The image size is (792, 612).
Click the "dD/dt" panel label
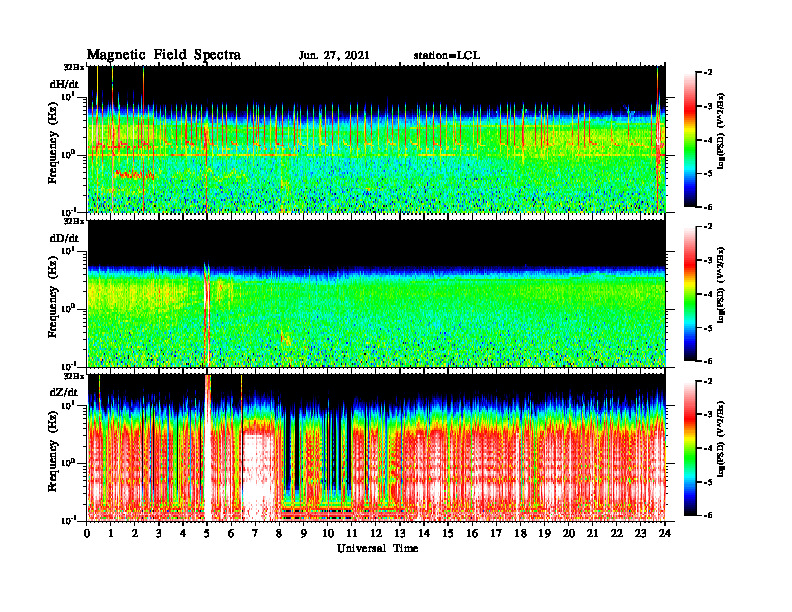tap(64, 238)
